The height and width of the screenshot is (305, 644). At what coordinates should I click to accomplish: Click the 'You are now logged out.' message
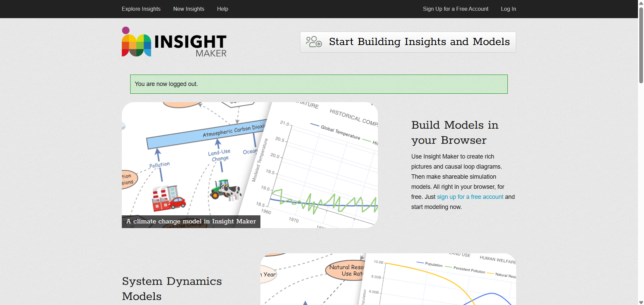pyautogui.click(x=319, y=84)
